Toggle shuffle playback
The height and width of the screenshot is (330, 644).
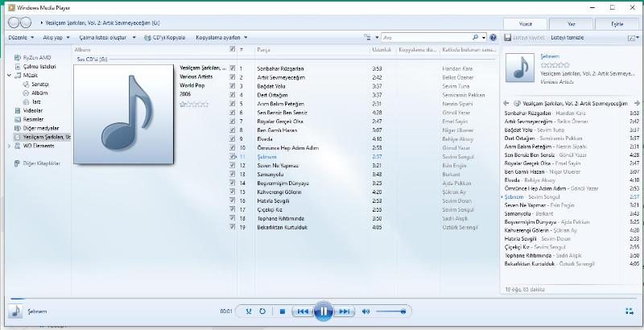click(249, 311)
